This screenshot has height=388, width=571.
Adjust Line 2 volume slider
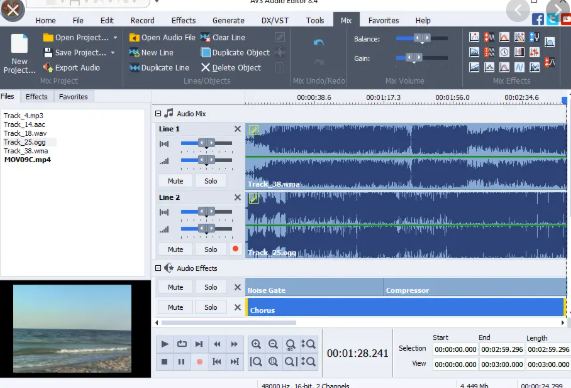pyautogui.click(x=206, y=229)
